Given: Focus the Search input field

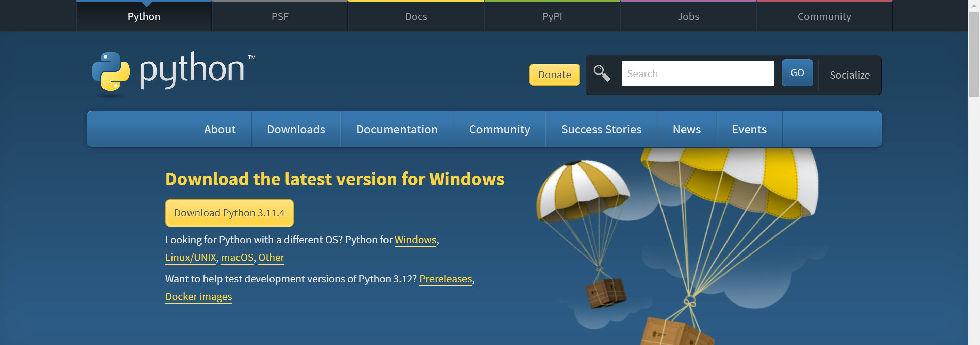Looking at the screenshot, I should pyautogui.click(x=697, y=73).
